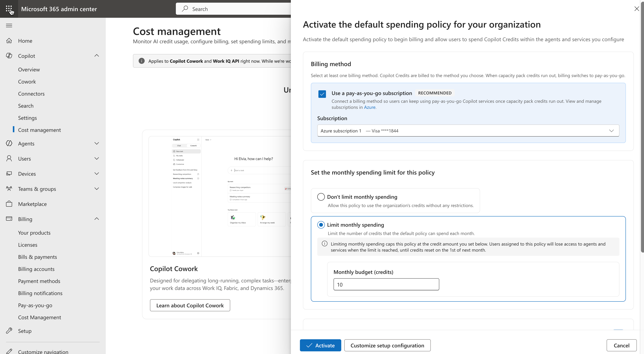Viewport: 644px width, 354px height.
Task: Open Search under Copilot
Action: (25, 106)
